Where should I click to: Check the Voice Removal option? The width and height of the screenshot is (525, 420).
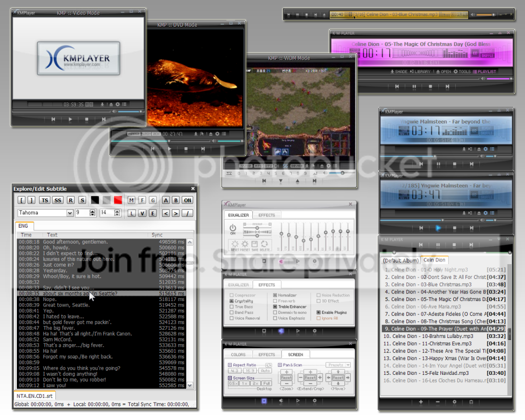[231, 318]
